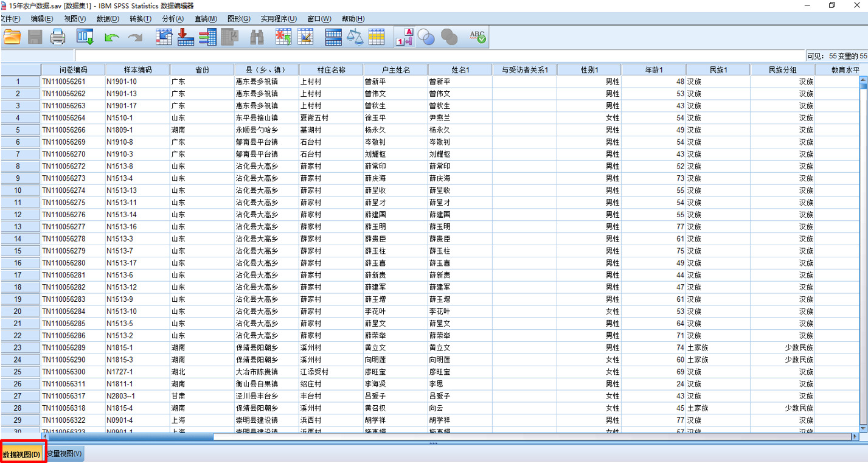Viewport: 868px width, 463px height.
Task: Switch to the 变量视图(V) tab
Action: [x=64, y=454]
